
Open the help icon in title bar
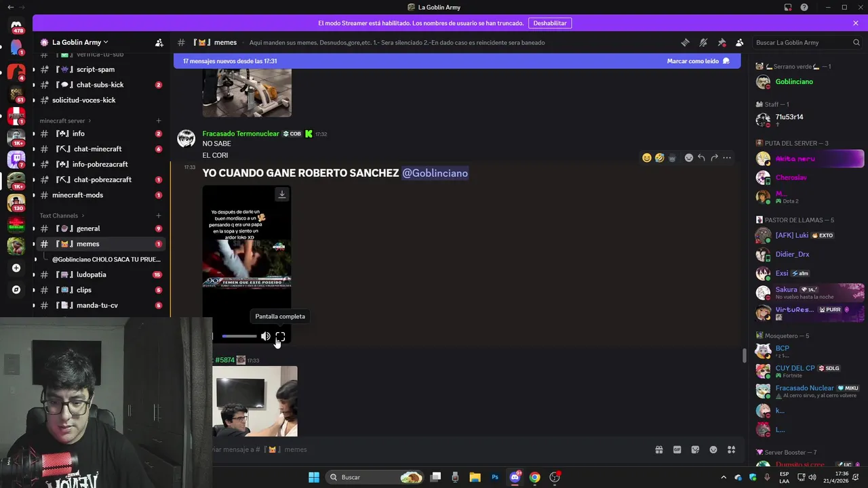pos(804,7)
